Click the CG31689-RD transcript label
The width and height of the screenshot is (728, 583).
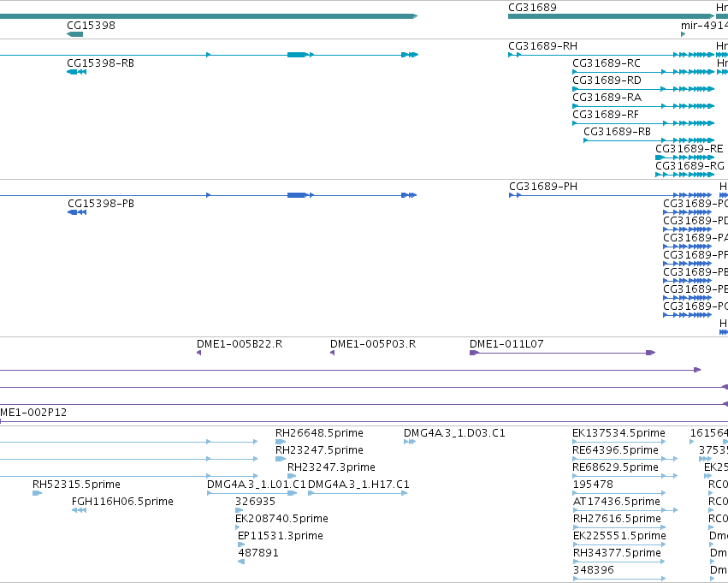tap(607, 80)
